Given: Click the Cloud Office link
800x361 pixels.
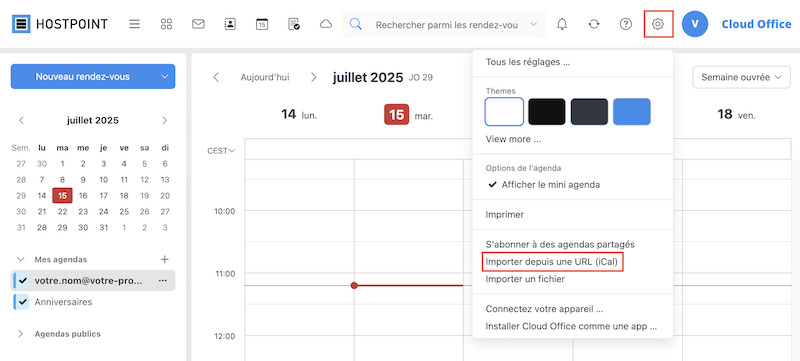Looking at the screenshot, I should coord(756,24).
